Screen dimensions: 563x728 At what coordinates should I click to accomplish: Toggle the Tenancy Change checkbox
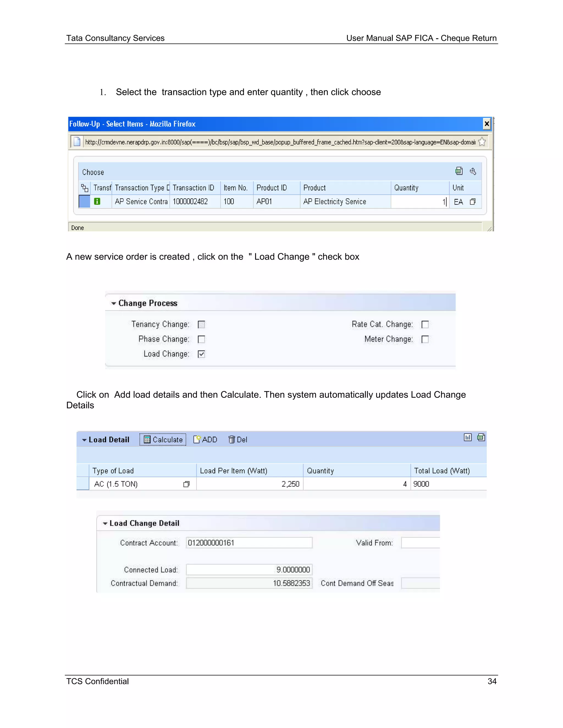click(202, 324)
